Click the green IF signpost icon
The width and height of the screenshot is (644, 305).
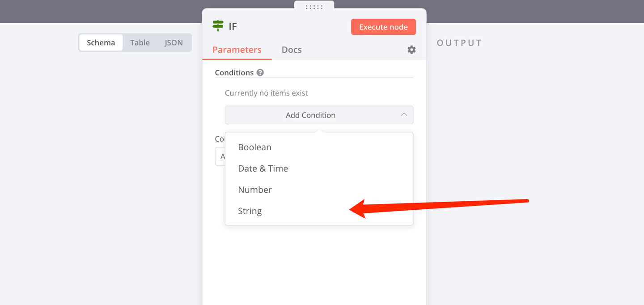(218, 26)
